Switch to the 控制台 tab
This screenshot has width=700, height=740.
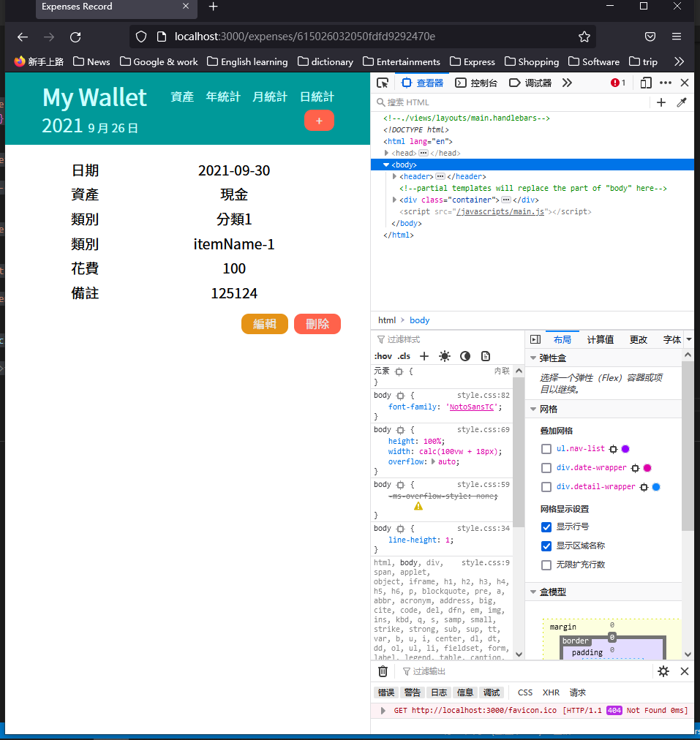point(477,83)
